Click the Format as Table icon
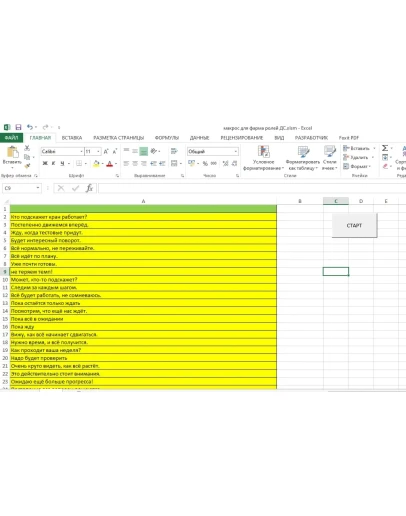 tap(303, 152)
